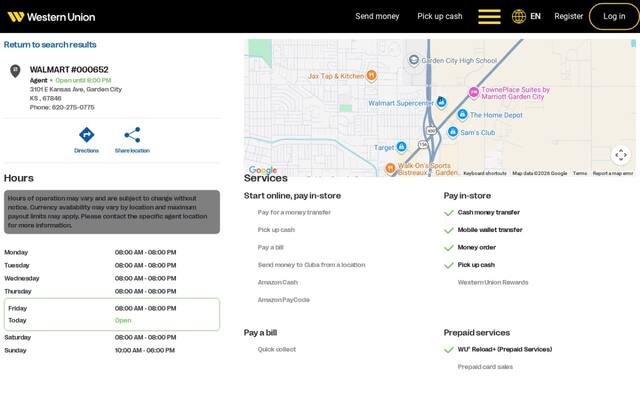Screen dimensions: 640x400
Task: Click the Amazon PayCode service
Action: 284,300
